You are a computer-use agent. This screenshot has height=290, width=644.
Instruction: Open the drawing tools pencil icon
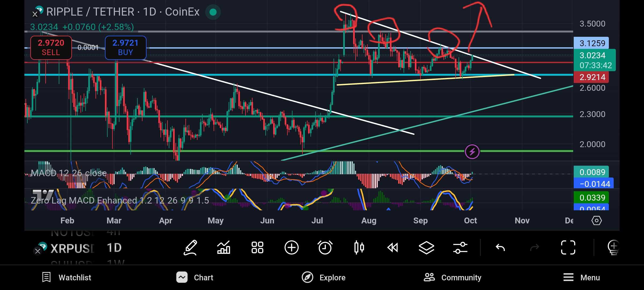(x=191, y=248)
